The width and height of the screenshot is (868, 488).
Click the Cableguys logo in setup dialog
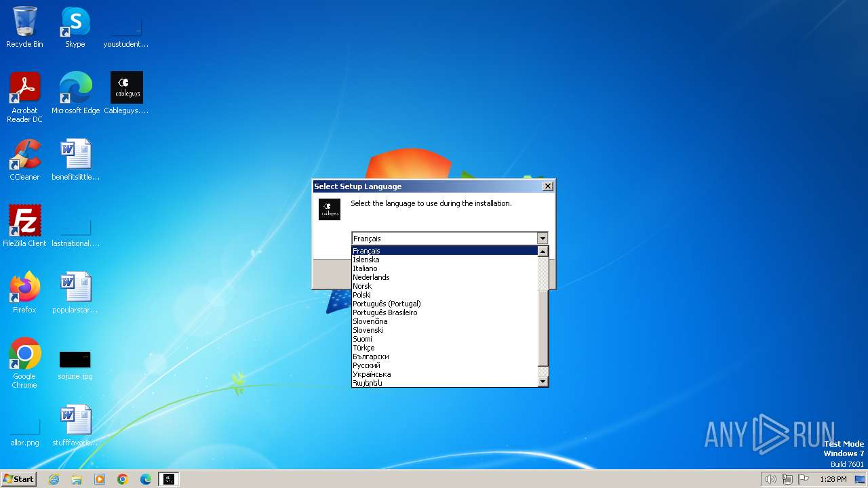[x=330, y=209]
